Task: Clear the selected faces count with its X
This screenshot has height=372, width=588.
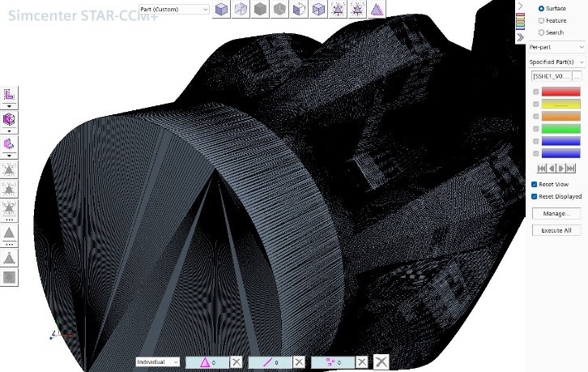Action: (x=236, y=361)
